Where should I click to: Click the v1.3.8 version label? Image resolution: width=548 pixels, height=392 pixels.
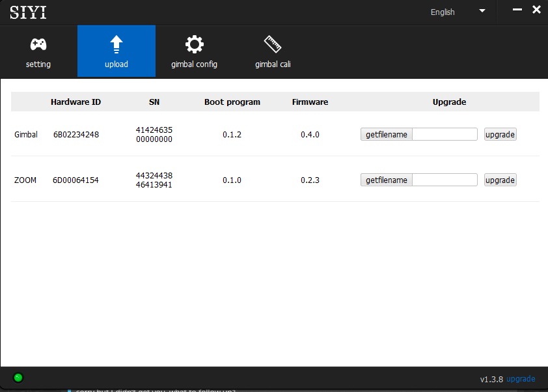[x=491, y=380]
